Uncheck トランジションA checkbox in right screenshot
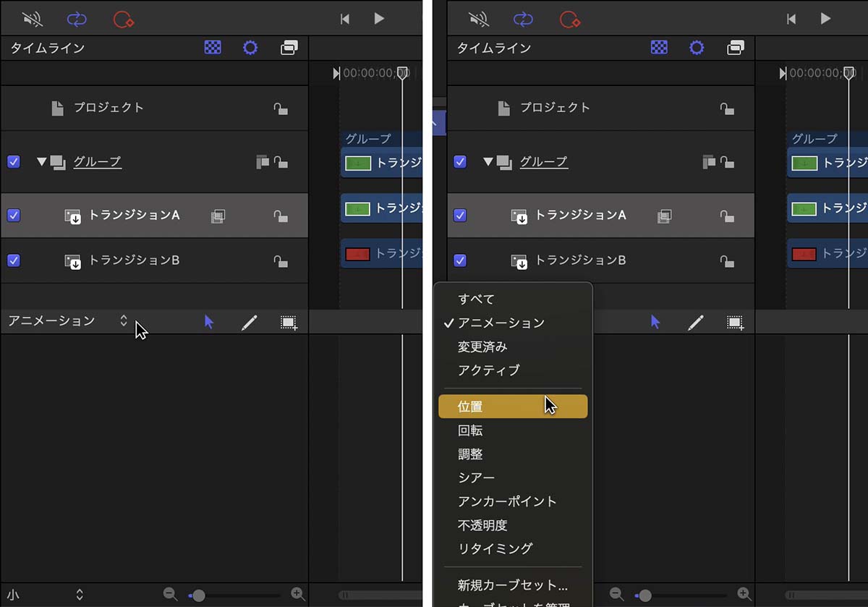Image resolution: width=868 pixels, height=607 pixels. [x=460, y=215]
